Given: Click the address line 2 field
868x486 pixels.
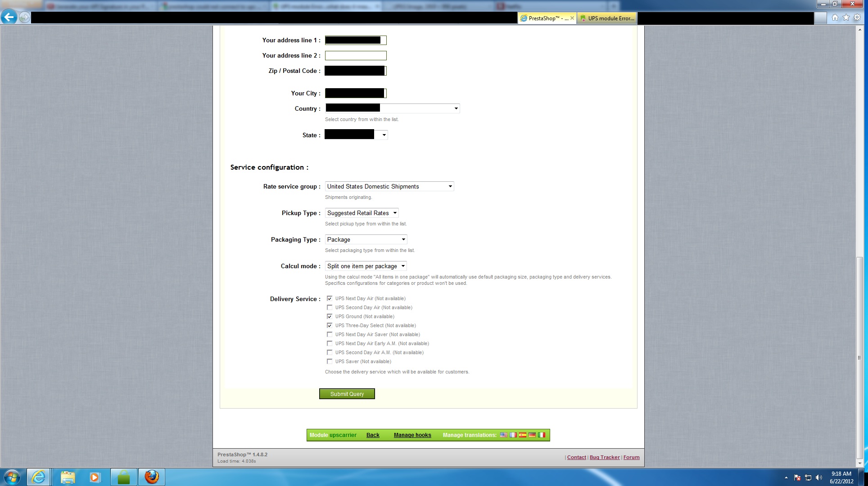Looking at the screenshot, I should (x=355, y=55).
